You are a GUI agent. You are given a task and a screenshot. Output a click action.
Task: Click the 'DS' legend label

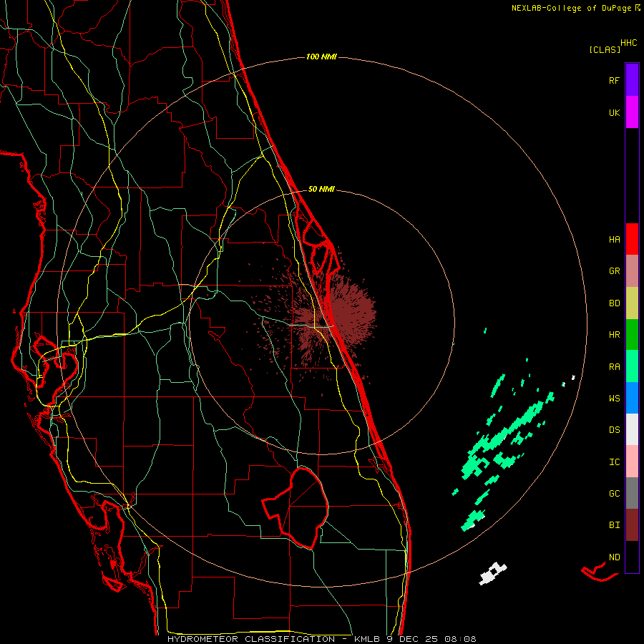pyautogui.click(x=614, y=430)
